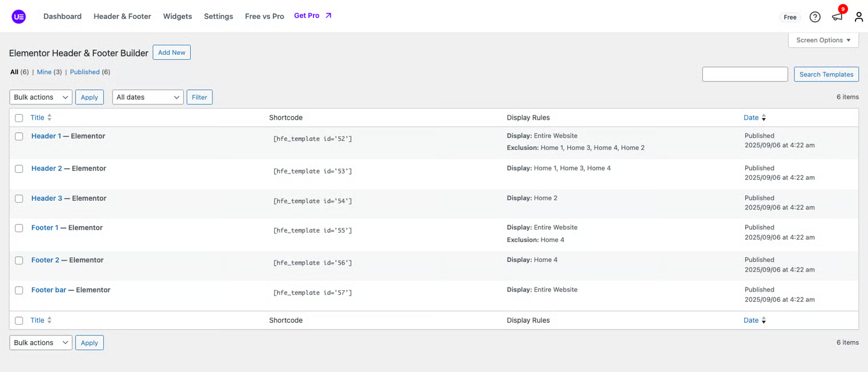Click the Title sort arrows in table header

point(49,118)
